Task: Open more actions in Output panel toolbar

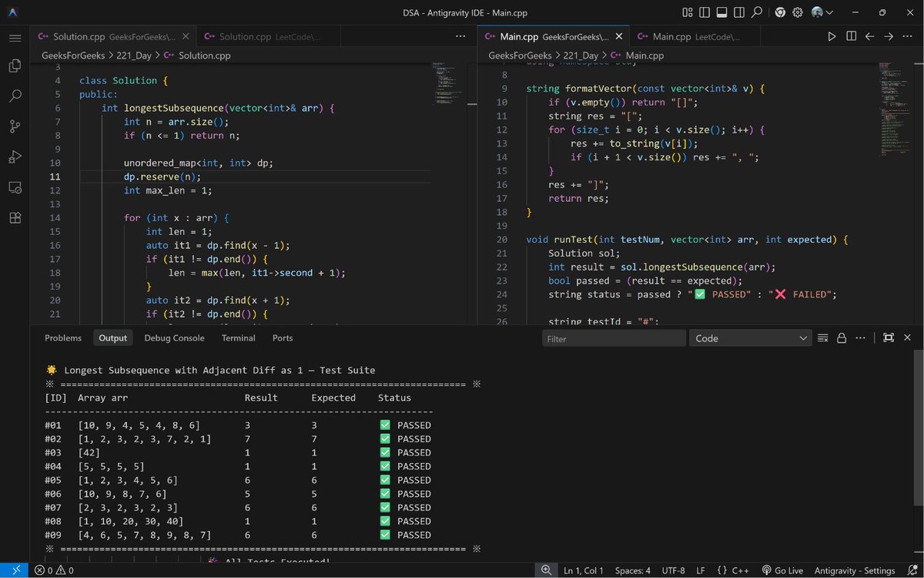Action: (860, 338)
